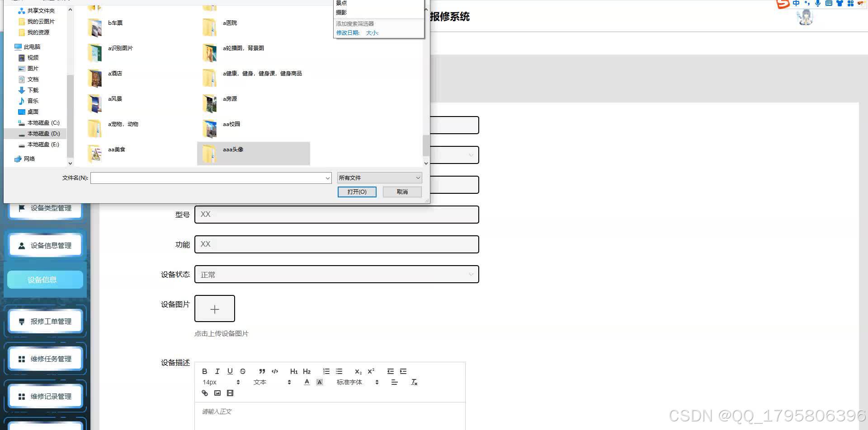
Task: Decrease indent in the editor
Action: (x=390, y=371)
